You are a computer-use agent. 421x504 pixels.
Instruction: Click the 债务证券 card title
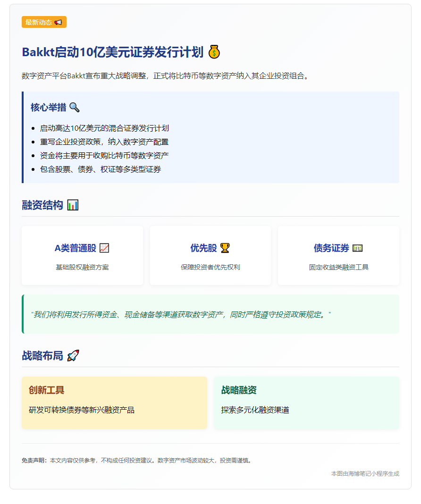click(331, 248)
